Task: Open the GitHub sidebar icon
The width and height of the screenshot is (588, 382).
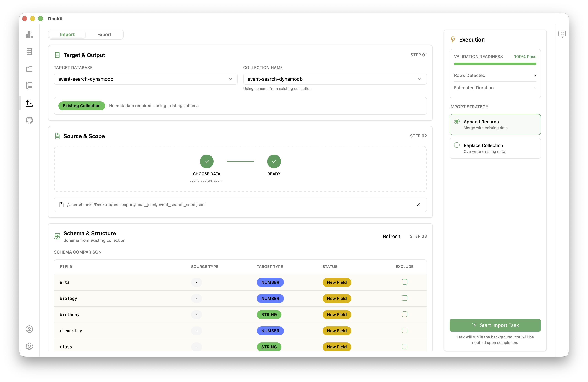Action: coord(29,120)
